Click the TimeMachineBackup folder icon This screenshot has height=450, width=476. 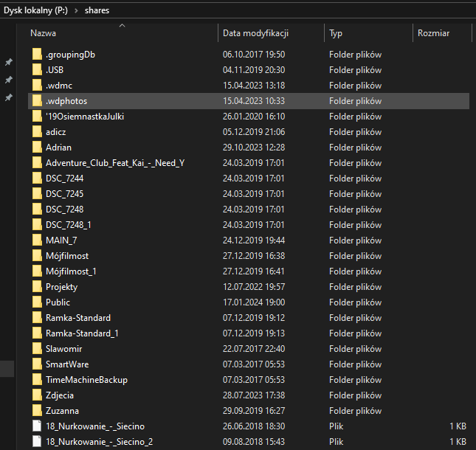[37, 379]
